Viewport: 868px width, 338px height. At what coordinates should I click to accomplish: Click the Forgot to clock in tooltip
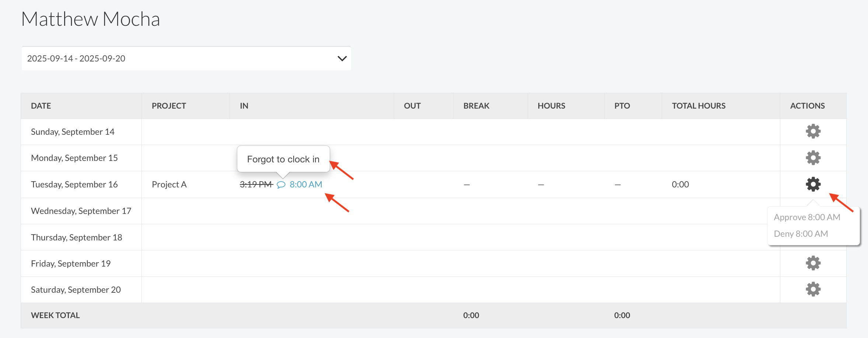pyautogui.click(x=283, y=159)
